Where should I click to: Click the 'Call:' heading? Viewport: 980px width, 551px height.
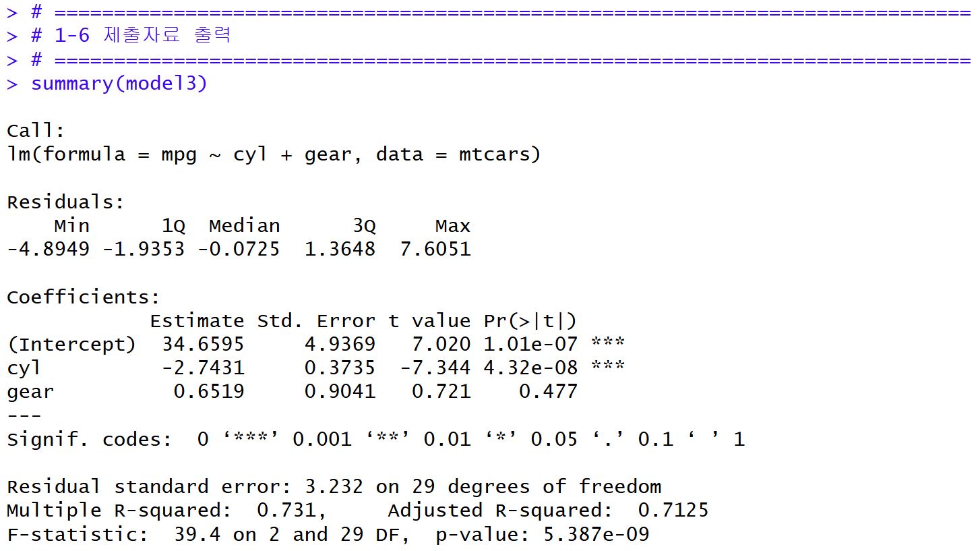(36, 130)
